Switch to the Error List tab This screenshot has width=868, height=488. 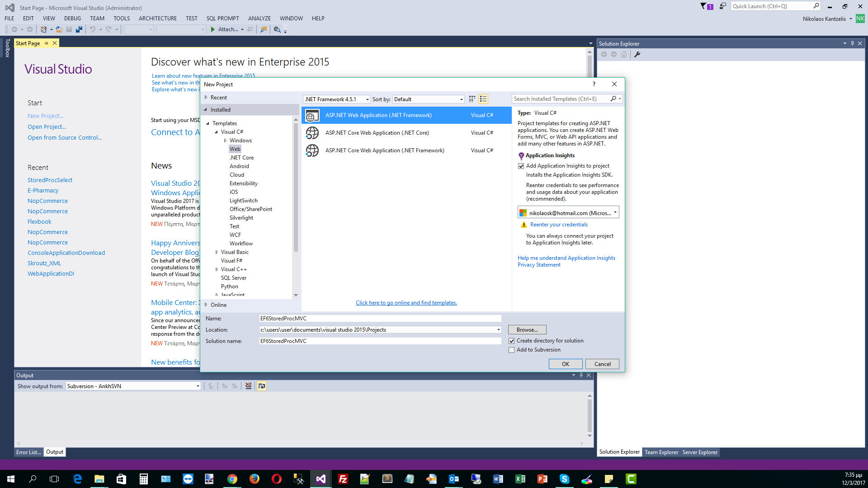28,452
